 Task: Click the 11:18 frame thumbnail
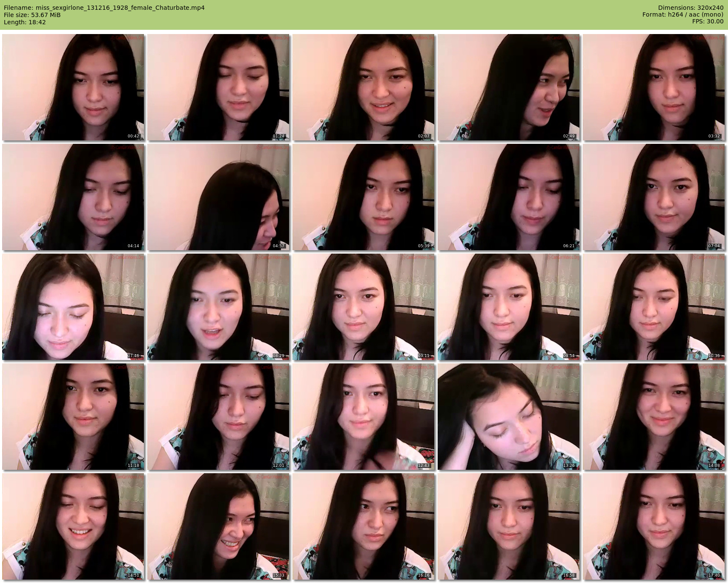click(x=73, y=417)
